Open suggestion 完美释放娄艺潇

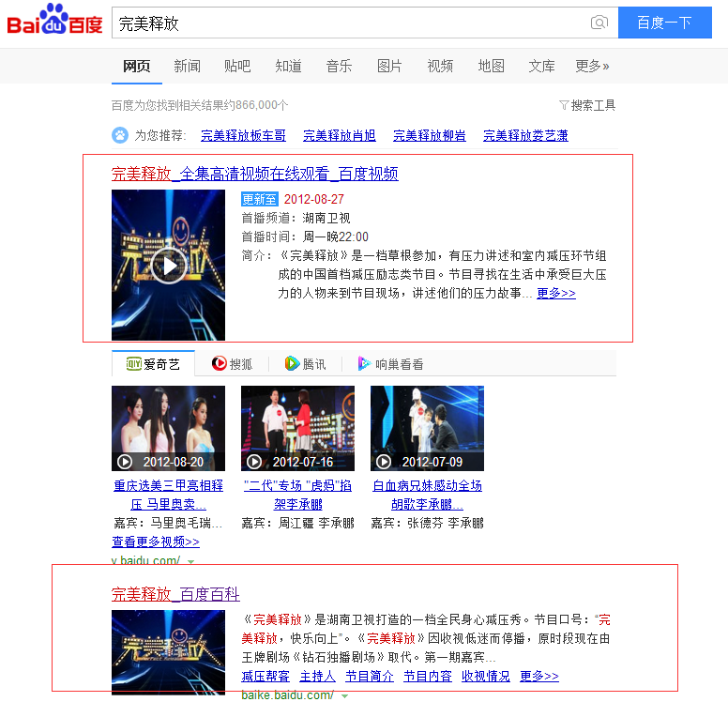point(525,135)
